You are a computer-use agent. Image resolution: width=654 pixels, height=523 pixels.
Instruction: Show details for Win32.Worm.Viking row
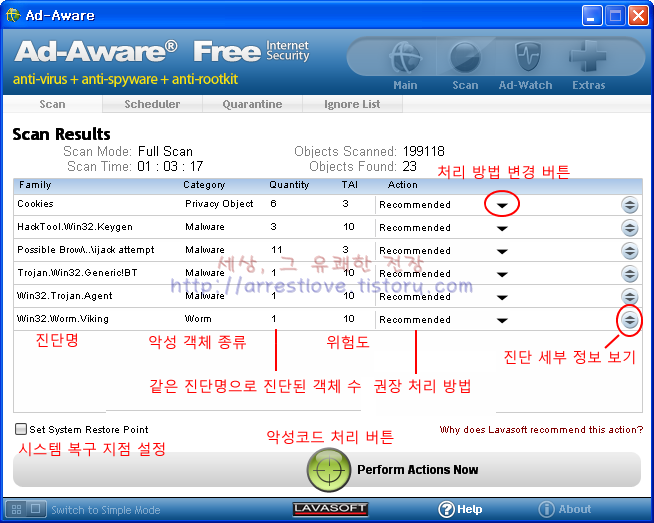tap(629, 320)
